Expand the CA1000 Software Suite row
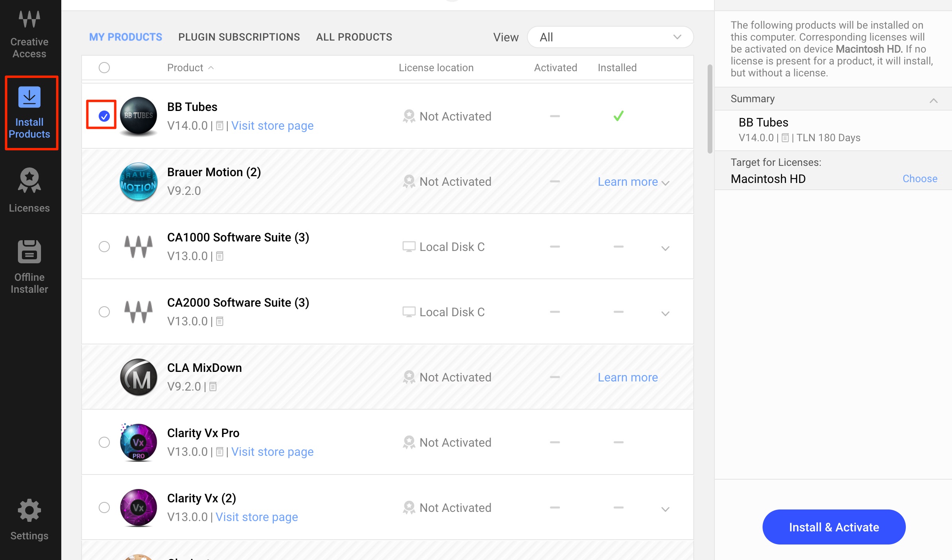The height and width of the screenshot is (560, 952). (x=665, y=248)
